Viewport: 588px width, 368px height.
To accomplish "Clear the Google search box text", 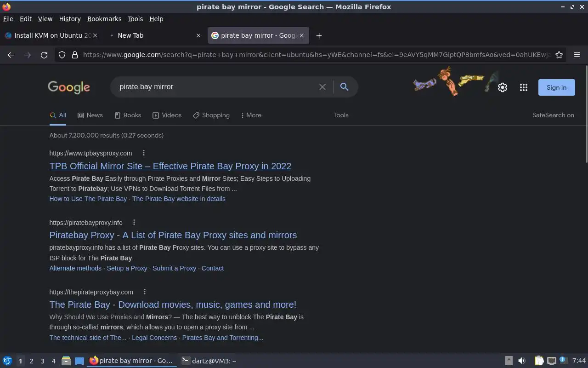I will pyautogui.click(x=322, y=87).
